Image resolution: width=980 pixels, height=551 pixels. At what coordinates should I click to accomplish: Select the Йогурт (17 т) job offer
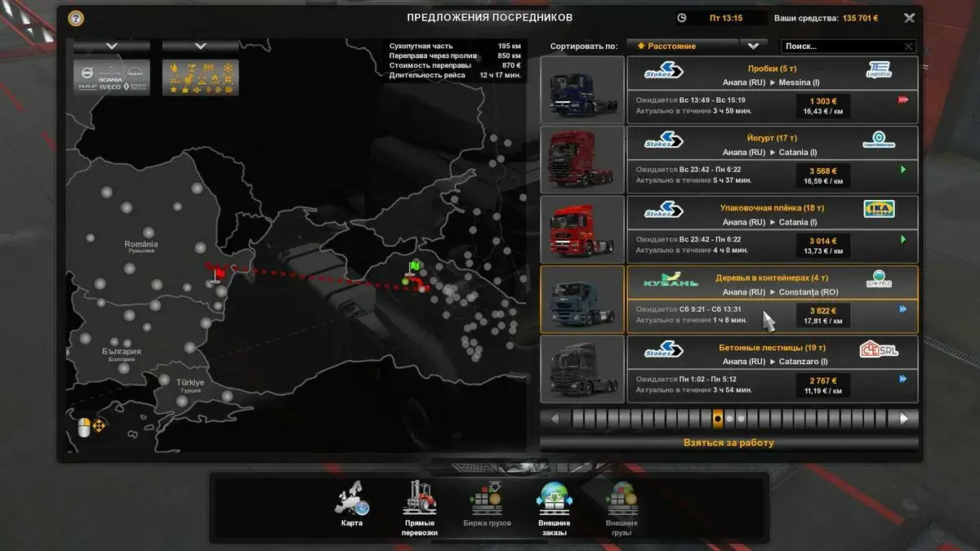click(772, 160)
